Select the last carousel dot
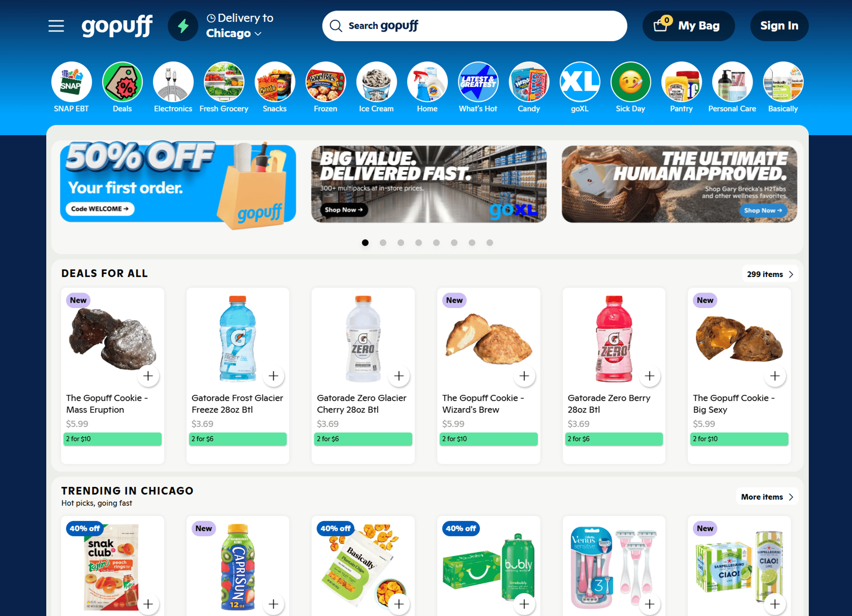 pyautogui.click(x=490, y=243)
